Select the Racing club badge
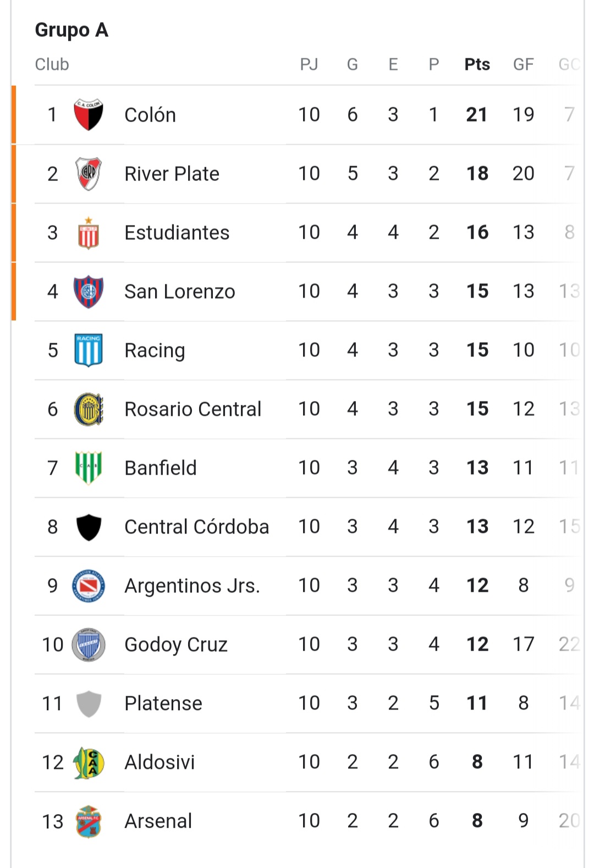This screenshot has height=868, width=594. (x=89, y=350)
